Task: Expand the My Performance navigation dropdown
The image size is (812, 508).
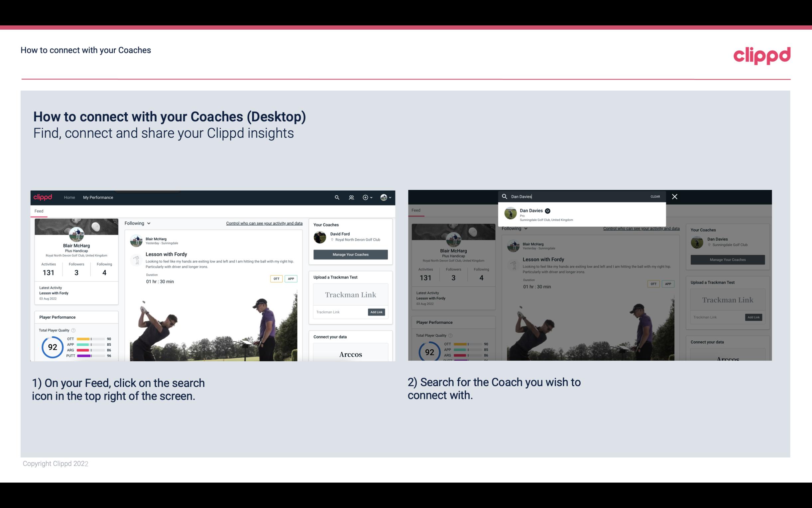Action: [x=98, y=197]
